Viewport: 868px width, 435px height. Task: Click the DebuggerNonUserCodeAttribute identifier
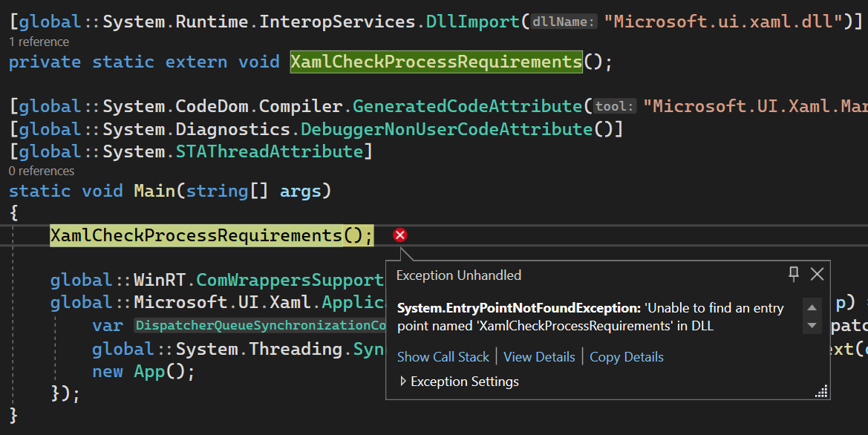[x=447, y=129]
